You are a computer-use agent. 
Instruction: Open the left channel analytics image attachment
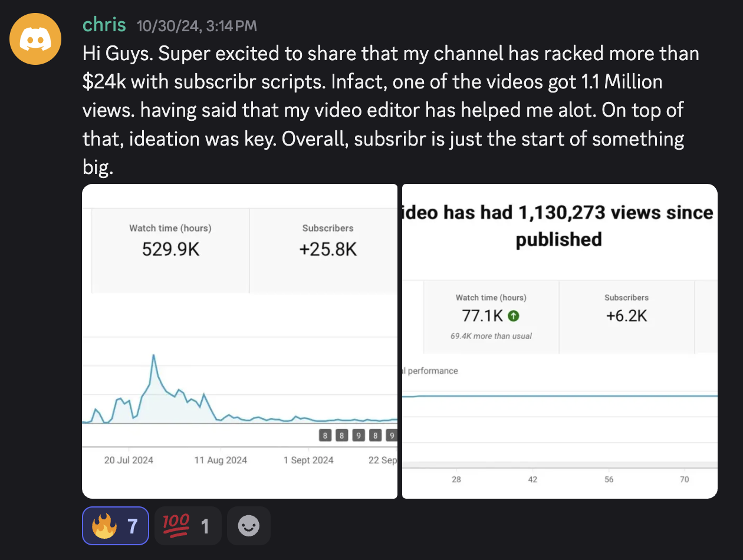pos(239,341)
